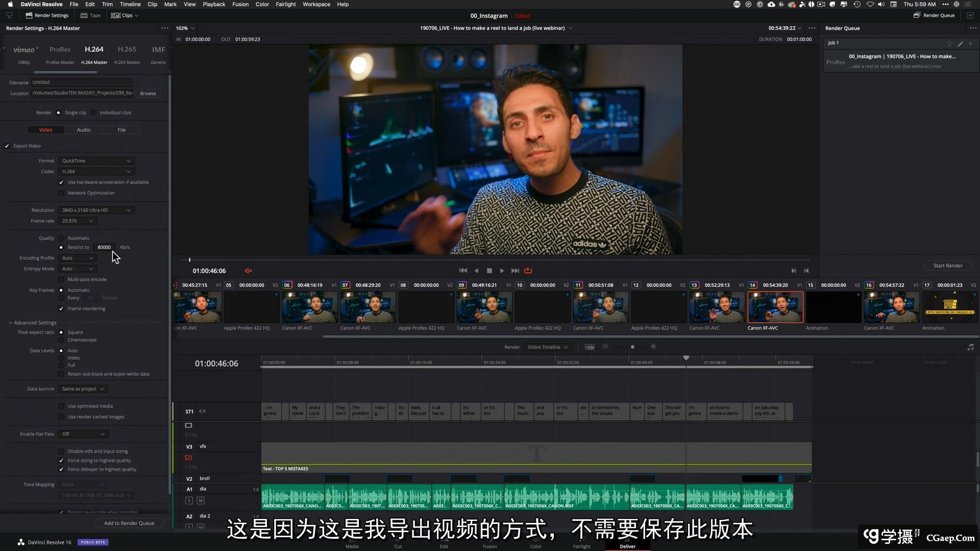Image resolution: width=980 pixels, height=551 pixels.
Task: Click the timeline zoom-in plus icon
Action: (x=653, y=347)
